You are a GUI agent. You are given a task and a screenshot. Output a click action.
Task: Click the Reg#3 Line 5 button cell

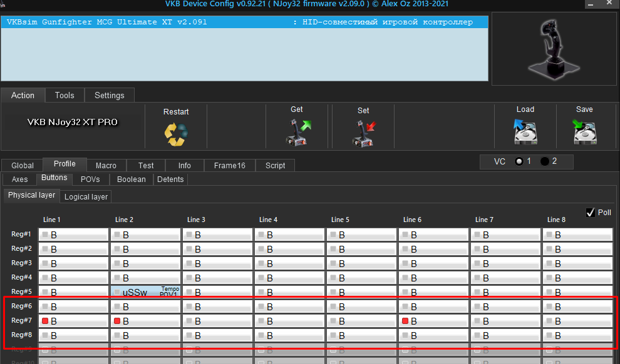pyautogui.click(x=361, y=263)
